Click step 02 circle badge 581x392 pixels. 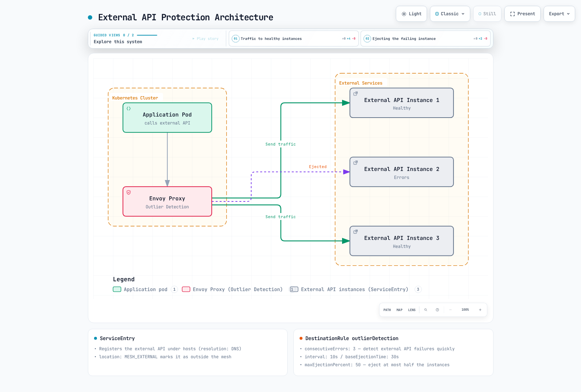point(367,38)
